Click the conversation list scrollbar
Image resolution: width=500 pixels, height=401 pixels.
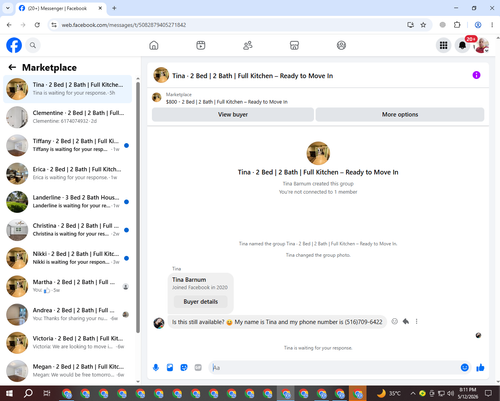coord(138,207)
